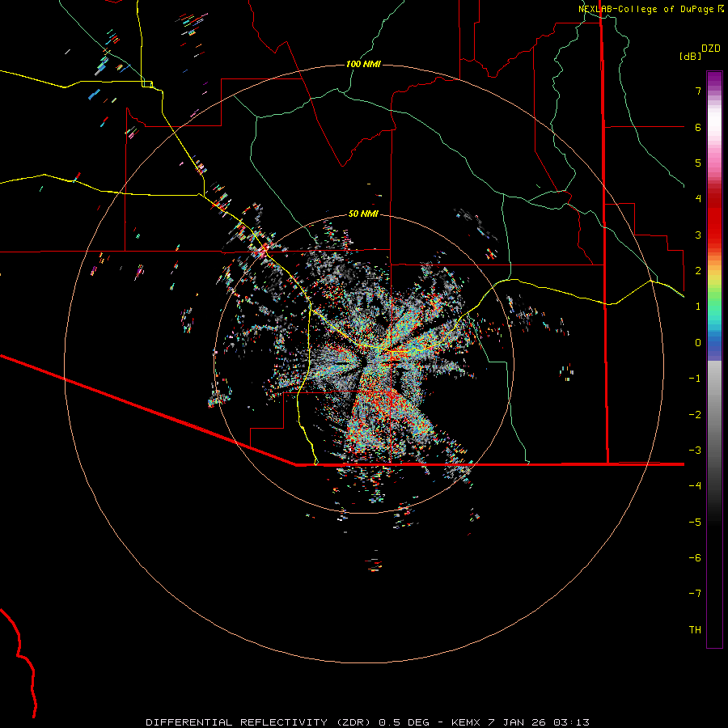Select the 1 dB tick on the color scale
This screenshot has height=728, width=728.
698,307
